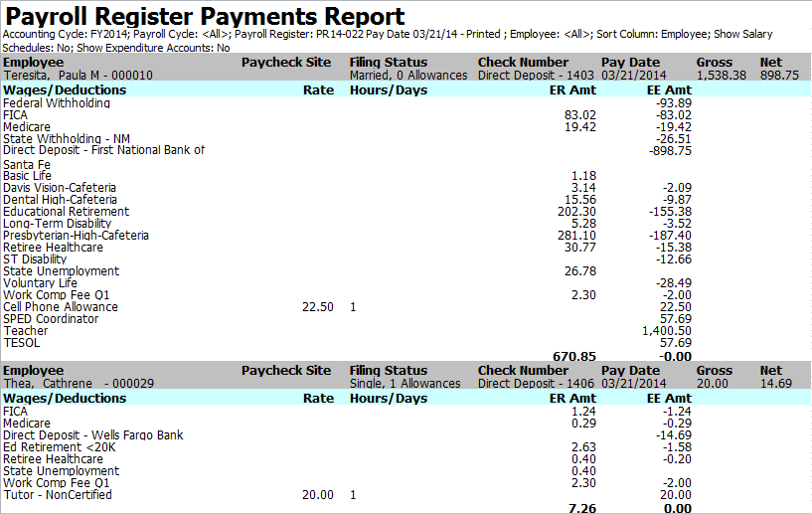
Task: Click the Cell Phone Allowance wage line
Action: pyautogui.click(x=60, y=307)
